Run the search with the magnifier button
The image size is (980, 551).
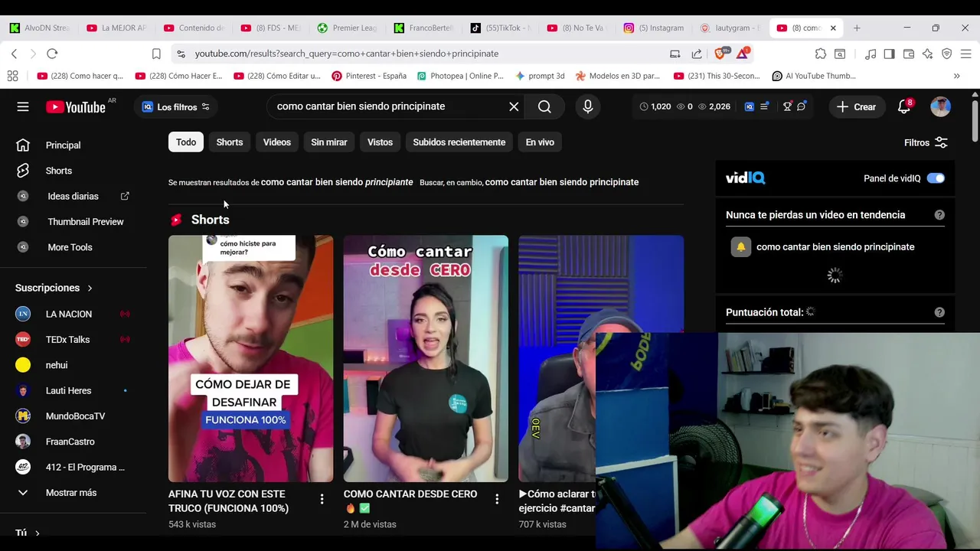(544, 106)
